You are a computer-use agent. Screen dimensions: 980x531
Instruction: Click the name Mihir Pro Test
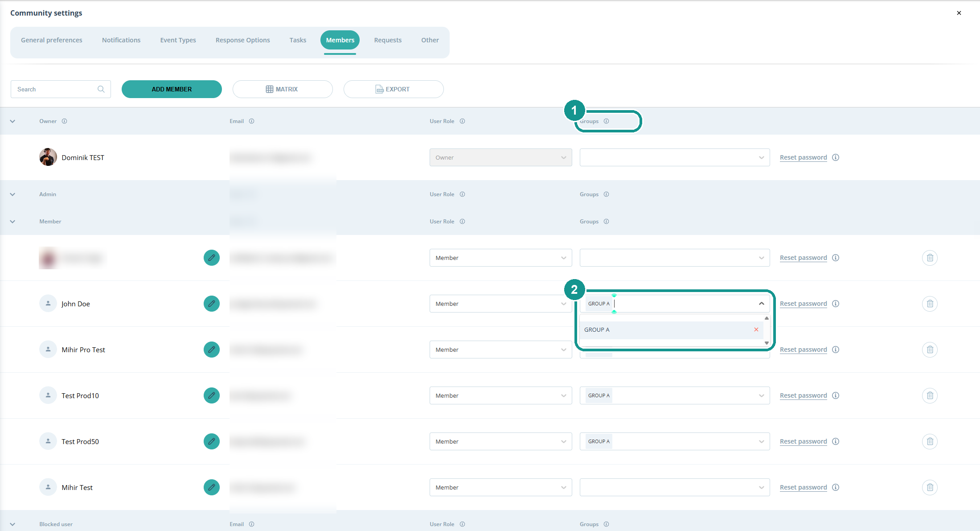tap(83, 350)
